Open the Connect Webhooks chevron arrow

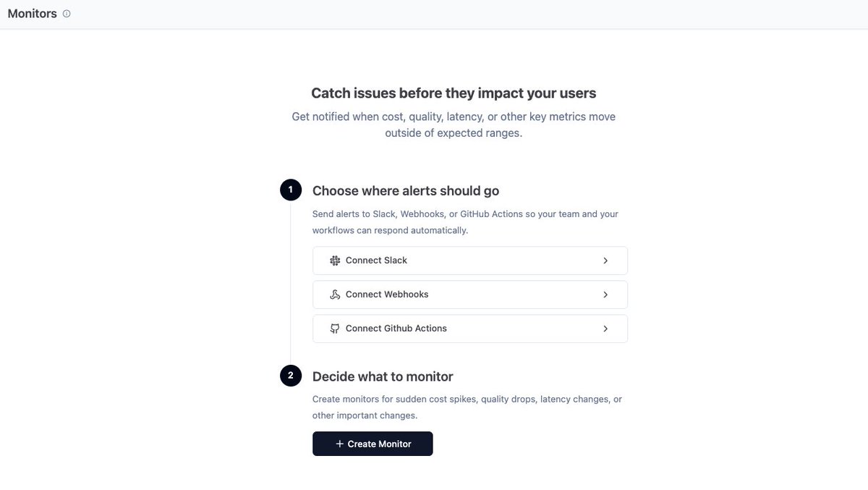(x=605, y=295)
